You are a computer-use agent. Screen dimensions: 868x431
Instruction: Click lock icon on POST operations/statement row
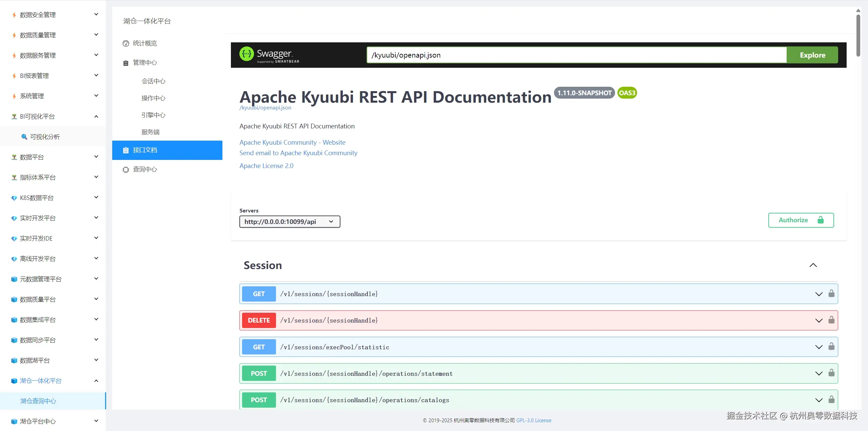click(x=831, y=373)
